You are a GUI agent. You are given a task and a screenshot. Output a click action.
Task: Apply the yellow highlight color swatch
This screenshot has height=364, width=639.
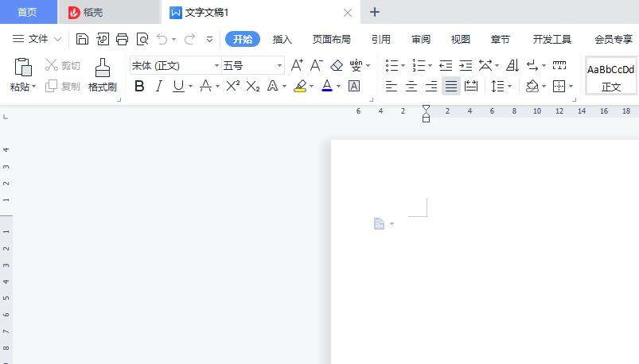[x=300, y=86]
